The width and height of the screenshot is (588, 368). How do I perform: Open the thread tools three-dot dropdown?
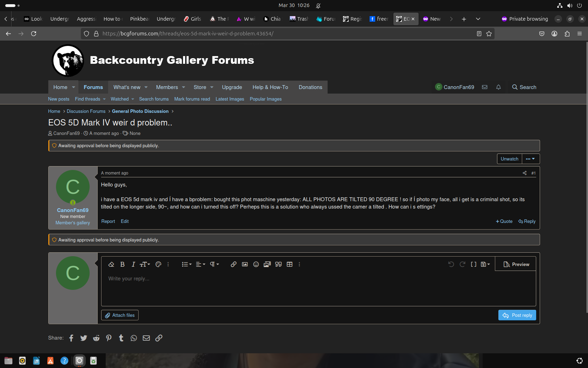[x=531, y=159]
